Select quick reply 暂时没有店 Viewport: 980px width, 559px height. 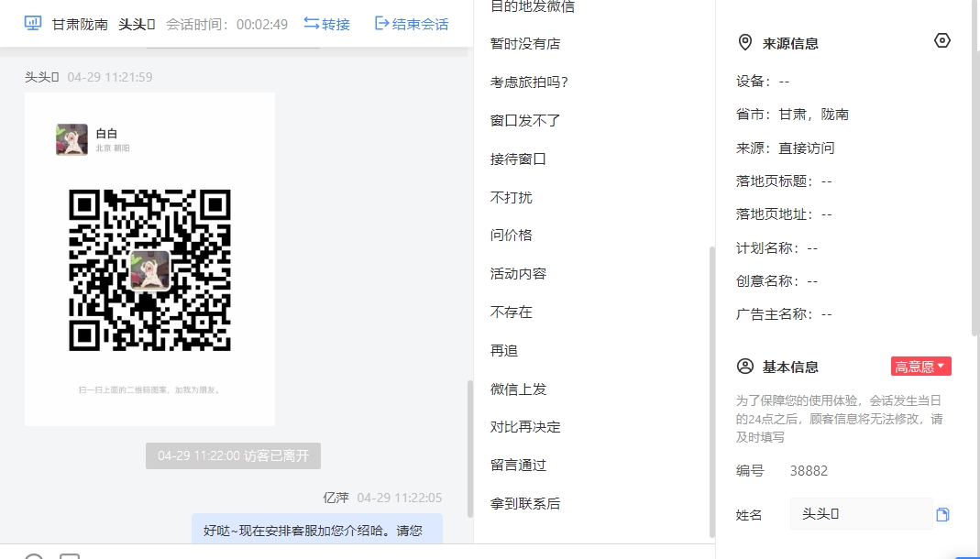click(525, 44)
